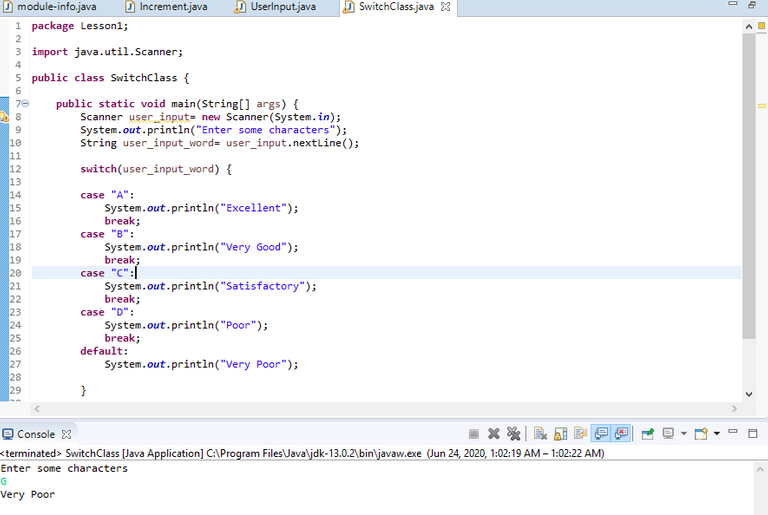Click the 'Very Poor' console output line
Image resolution: width=768 pixels, height=515 pixels.
(27, 495)
